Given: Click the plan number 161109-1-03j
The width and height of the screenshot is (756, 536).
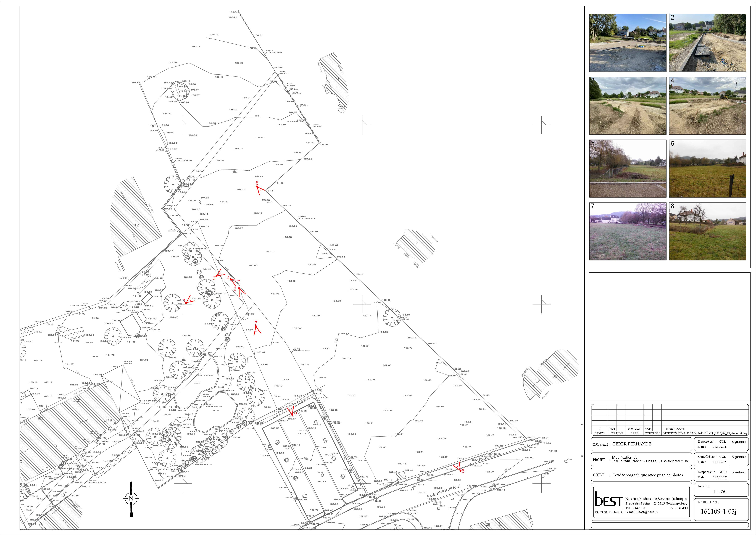Looking at the screenshot, I should [x=719, y=512].
